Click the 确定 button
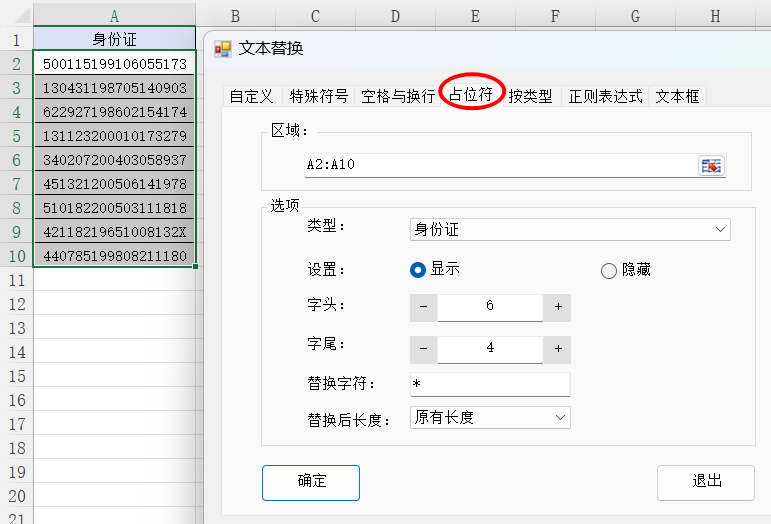This screenshot has height=524, width=771. [x=311, y=481]
